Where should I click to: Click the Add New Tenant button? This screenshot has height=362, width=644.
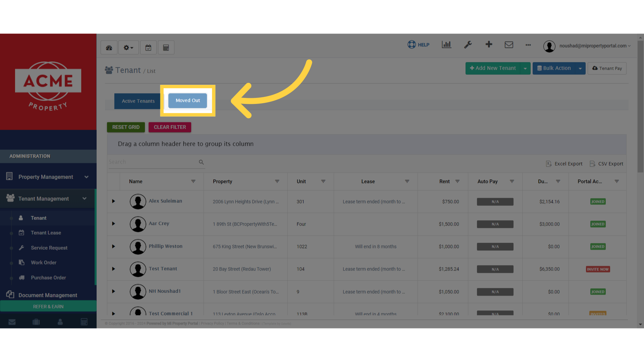pyautogui.click(x=493, y=68)
